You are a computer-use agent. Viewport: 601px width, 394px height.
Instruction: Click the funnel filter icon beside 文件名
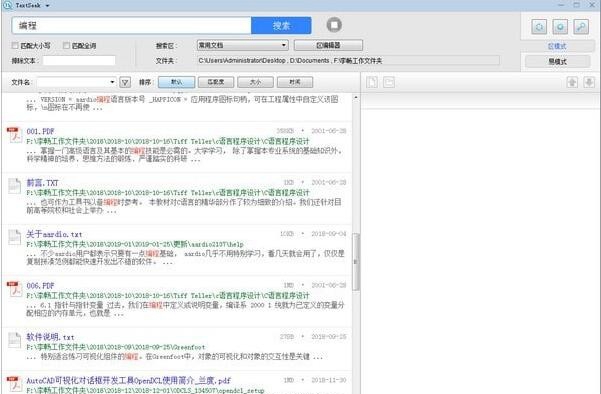[x=125, y=82]
